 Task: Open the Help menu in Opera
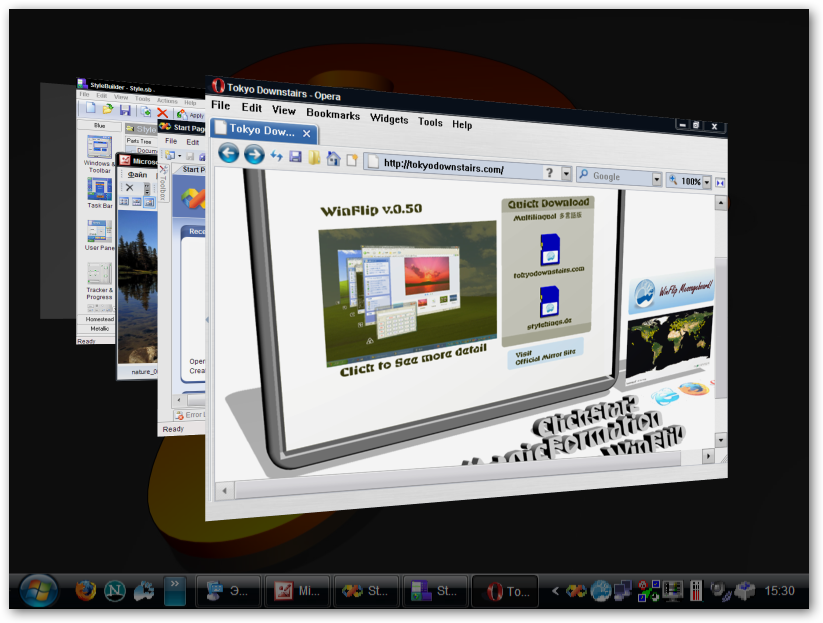tap(462, 124)
